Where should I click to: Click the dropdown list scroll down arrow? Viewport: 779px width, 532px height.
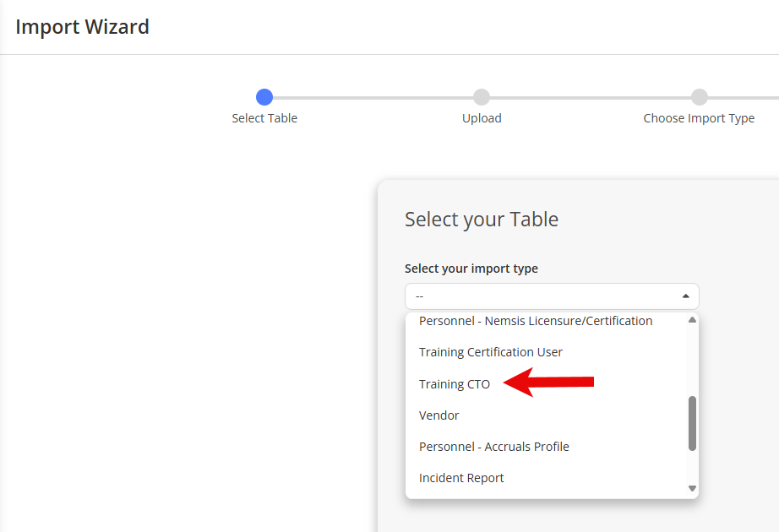[692, 488]
